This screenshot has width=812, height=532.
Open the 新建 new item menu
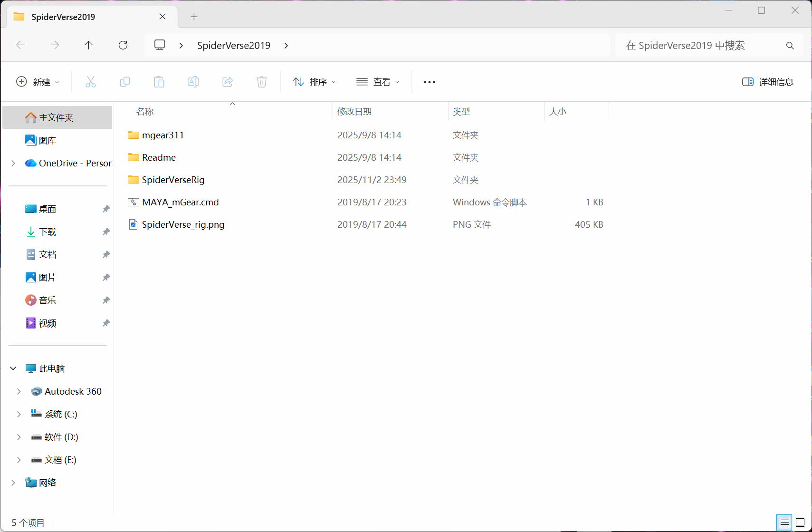pyautogui.click(x=38, y=82)
